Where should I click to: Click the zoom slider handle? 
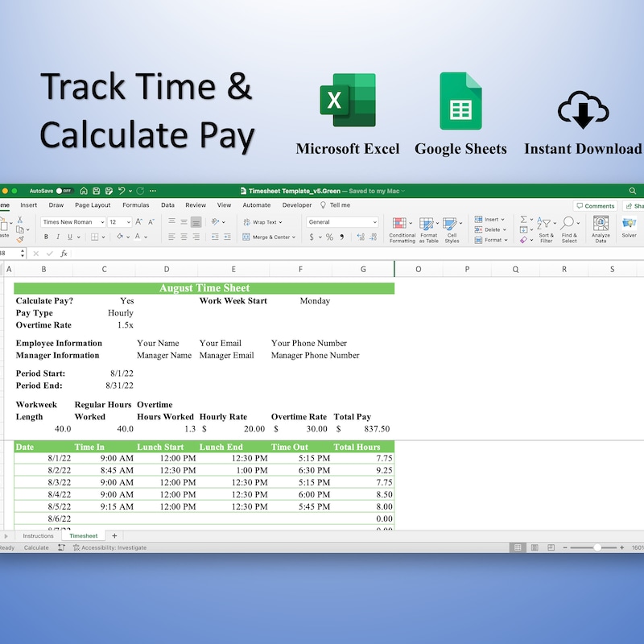click(597, 547)
